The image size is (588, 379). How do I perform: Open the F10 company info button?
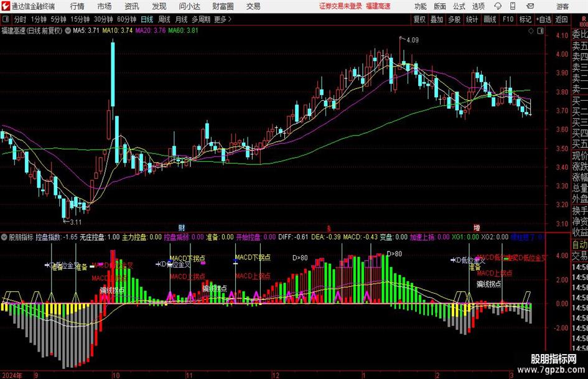[508, 19]
